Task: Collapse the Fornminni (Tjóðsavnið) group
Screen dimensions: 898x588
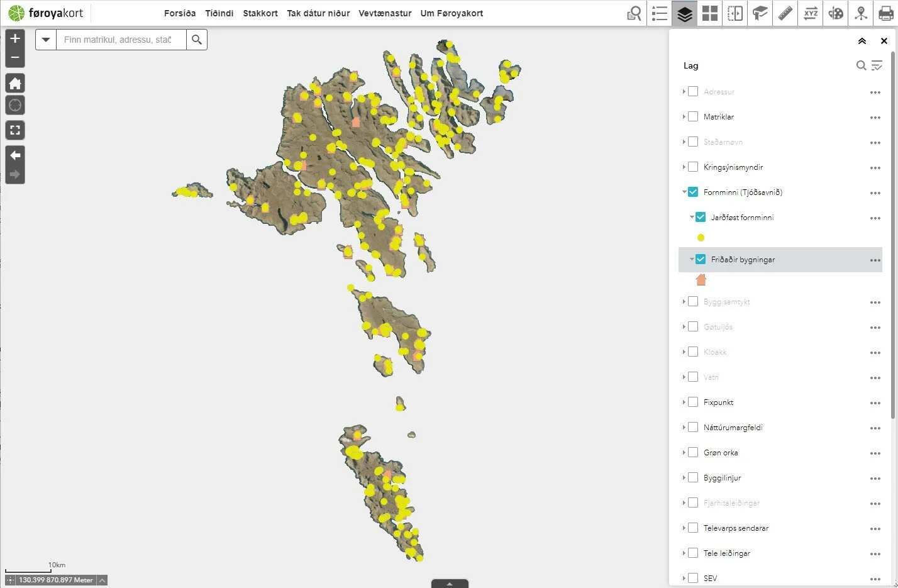Action: pos(684,192)
